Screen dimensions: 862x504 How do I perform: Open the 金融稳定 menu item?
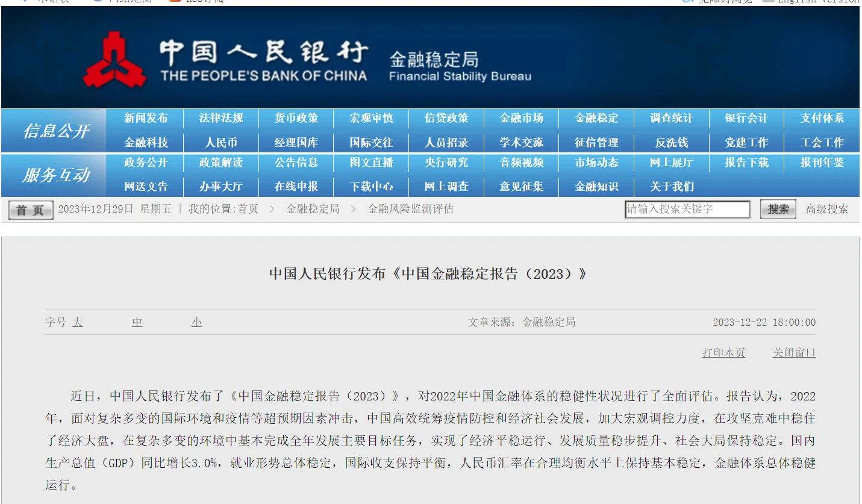[x=596, y=118]
